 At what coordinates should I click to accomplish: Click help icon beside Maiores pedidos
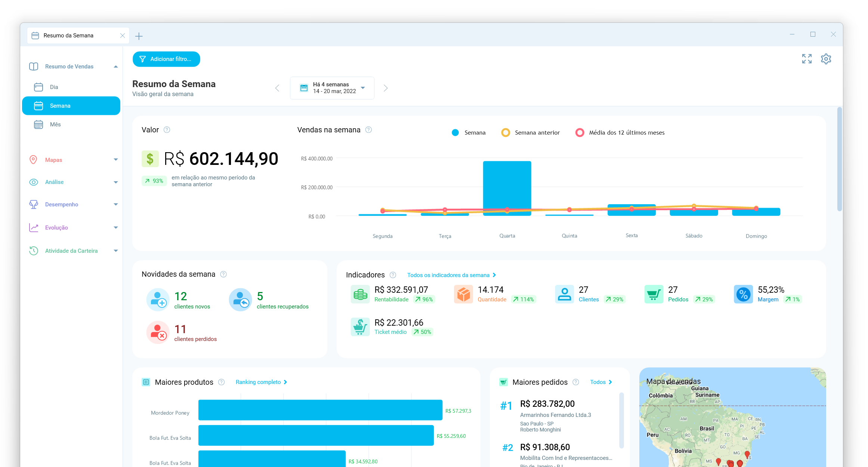[576, 382]
